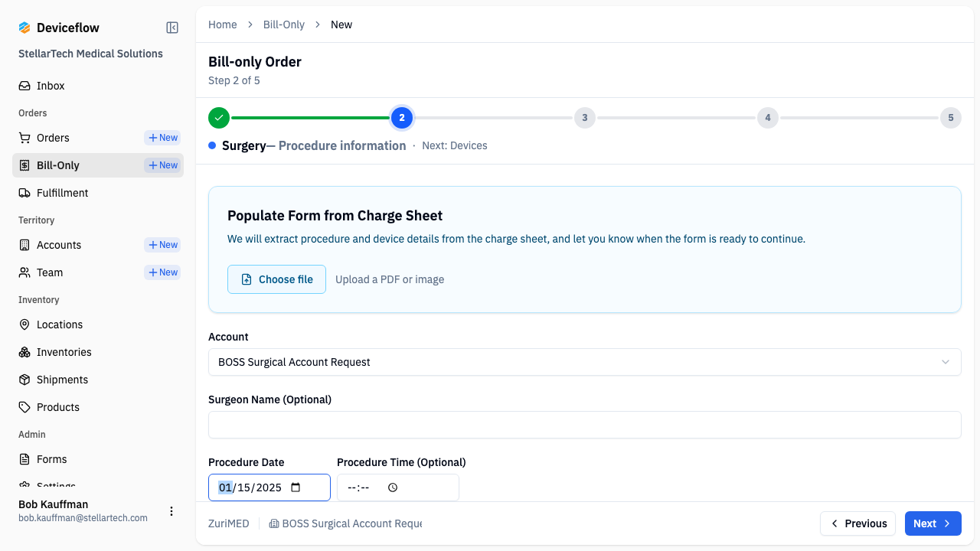
Task: Click the Procedure Time field
Action: [398, 487]
